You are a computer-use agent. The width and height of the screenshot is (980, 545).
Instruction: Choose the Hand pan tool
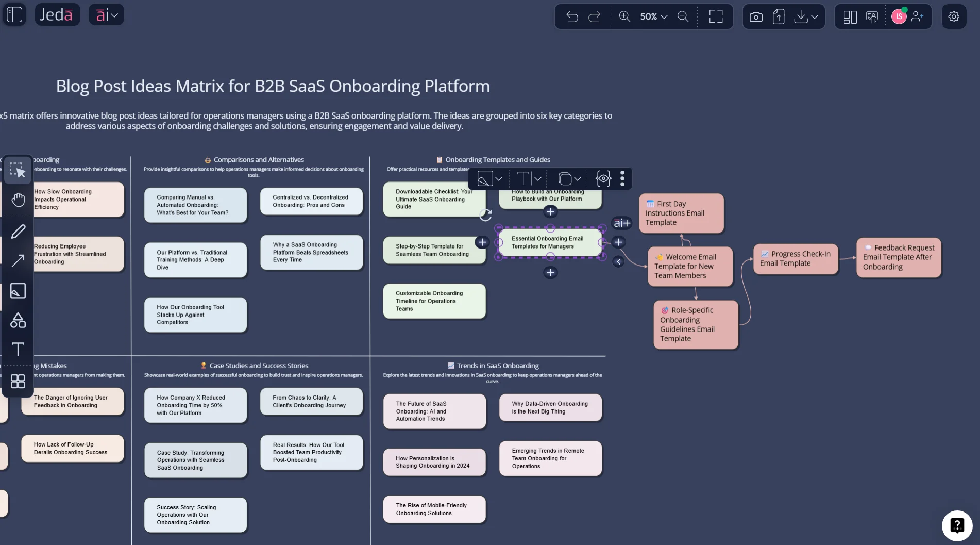click(x=18, y=200)
